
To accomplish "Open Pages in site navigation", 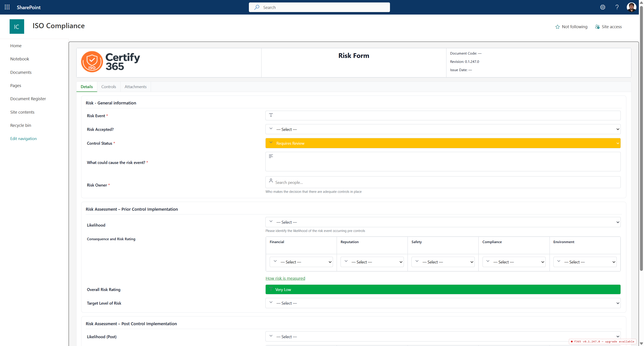I will pos(15,85).
